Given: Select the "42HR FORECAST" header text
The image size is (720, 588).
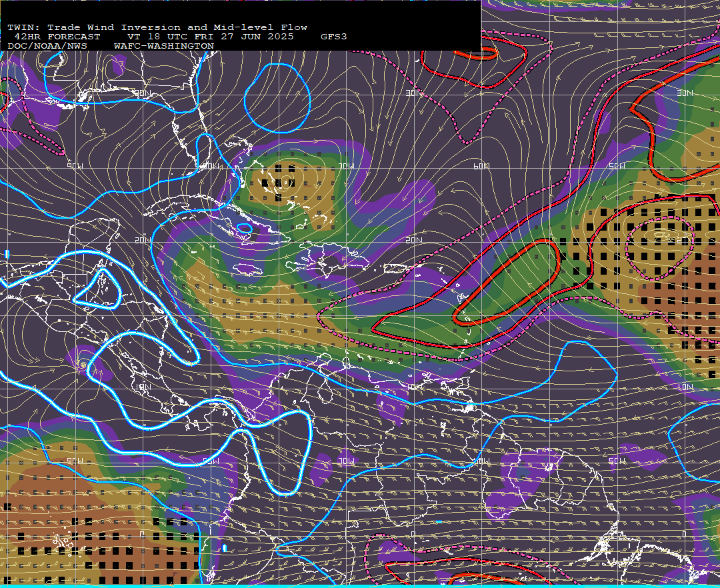Looking at the screenshot, I should coord(57,37).
